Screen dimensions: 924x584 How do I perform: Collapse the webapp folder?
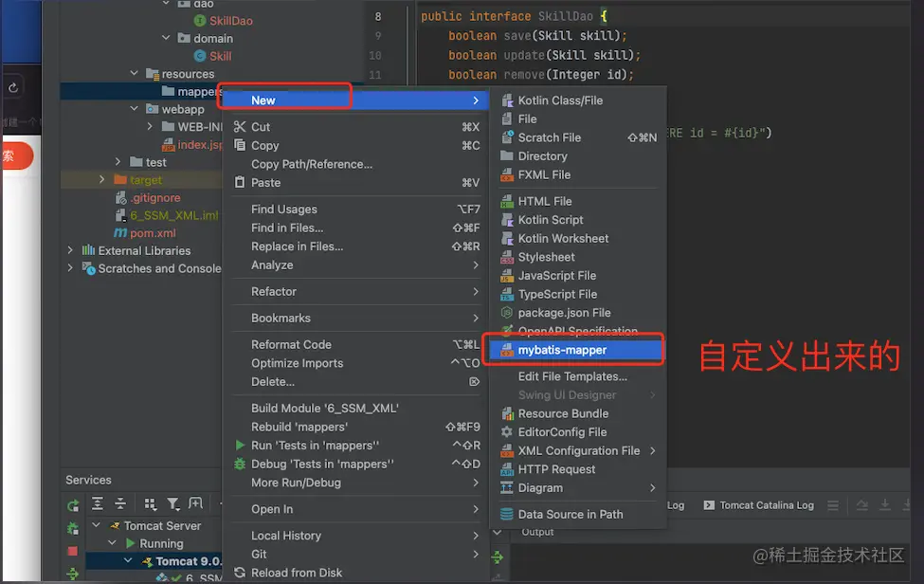pos(135,109)
